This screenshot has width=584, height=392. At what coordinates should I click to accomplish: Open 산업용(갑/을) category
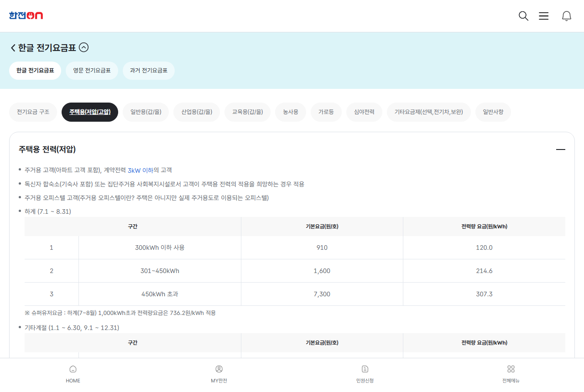pos(197,112)
